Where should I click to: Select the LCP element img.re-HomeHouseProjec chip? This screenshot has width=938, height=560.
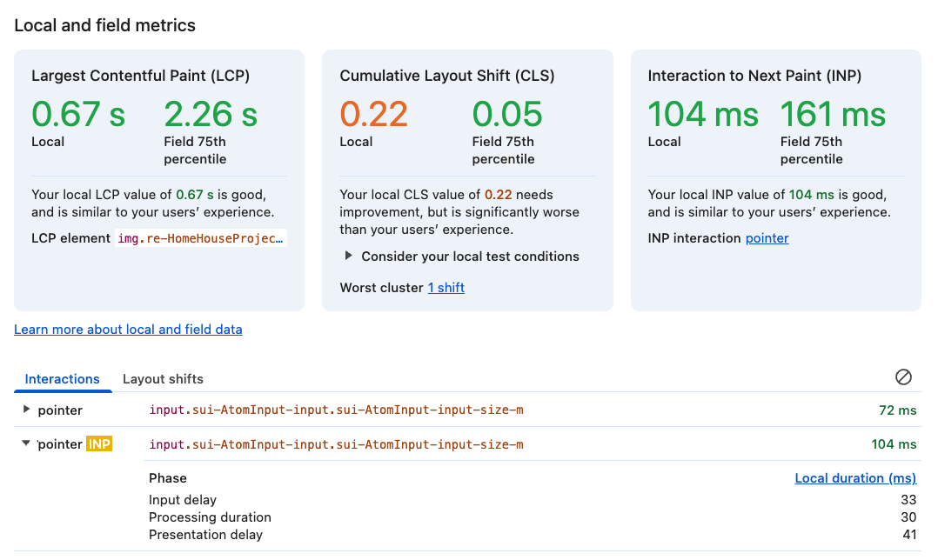(x=201, y=237)
